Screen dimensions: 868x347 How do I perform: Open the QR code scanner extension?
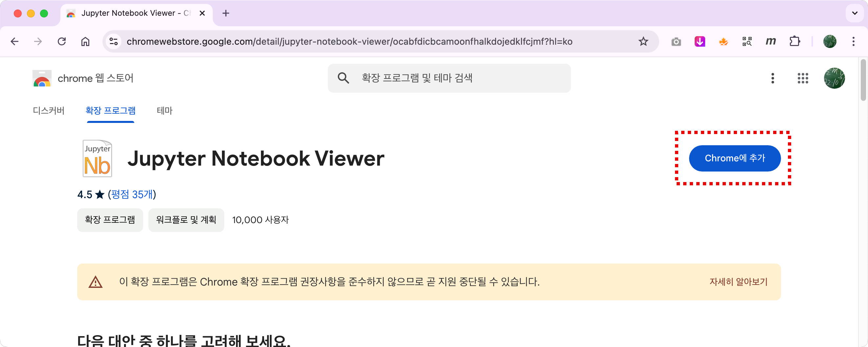(x=747, y=41)
